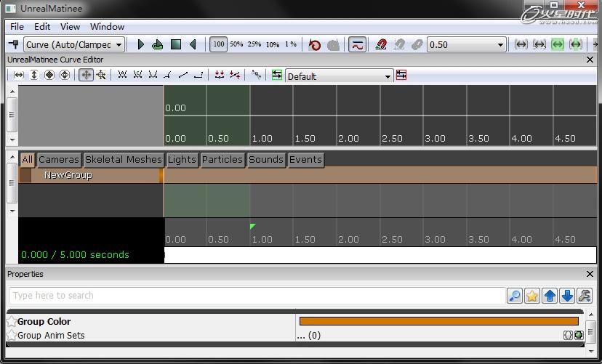Select the Lights group tab
This screenshot has height=364, width=602.
pos(182,160)
